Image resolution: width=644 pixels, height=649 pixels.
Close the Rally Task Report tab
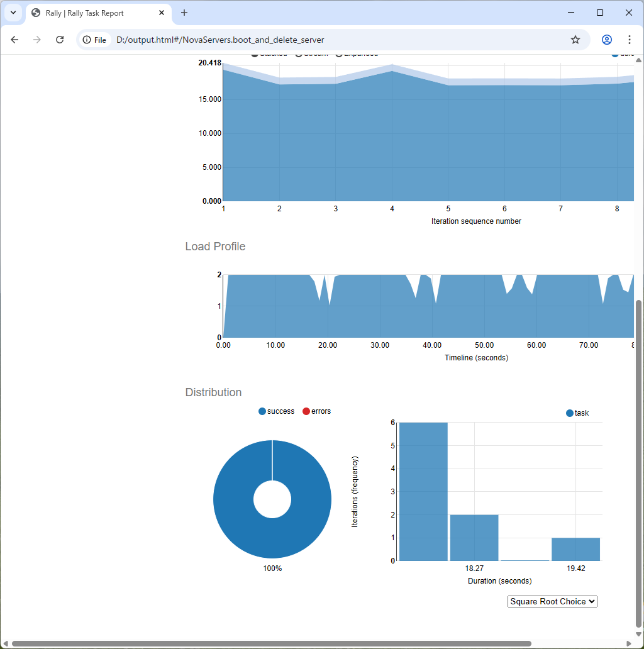pos(162,13)
